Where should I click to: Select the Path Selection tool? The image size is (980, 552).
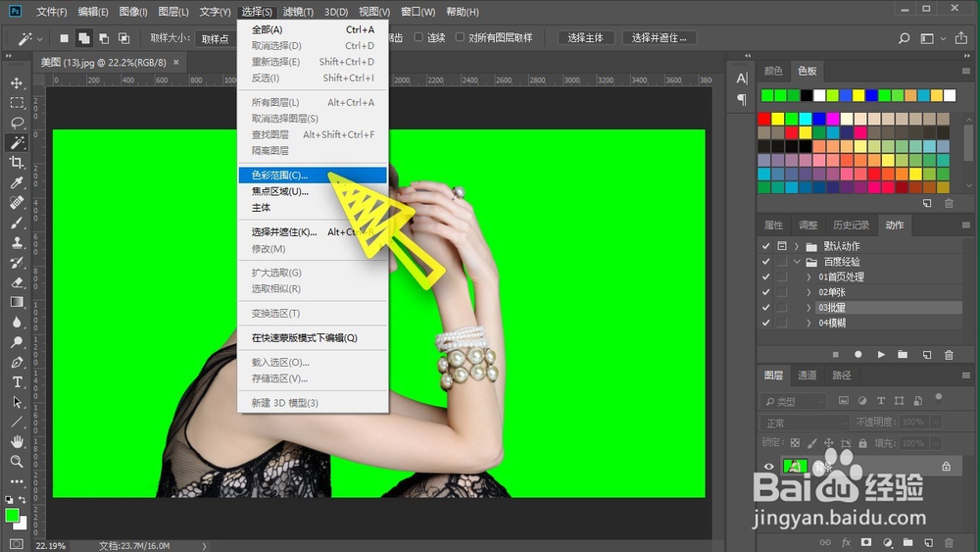point(17,402)
